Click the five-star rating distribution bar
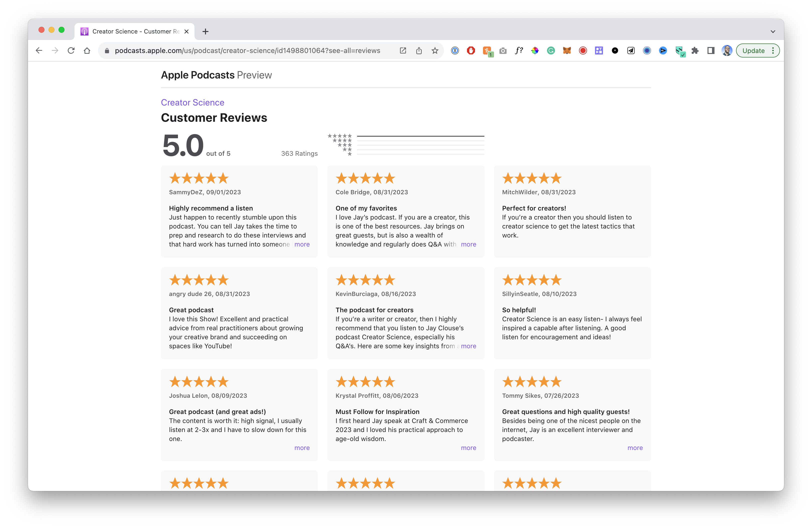Image resolution: width=812 pixels, height=528 pixels. tap(420, 136)
